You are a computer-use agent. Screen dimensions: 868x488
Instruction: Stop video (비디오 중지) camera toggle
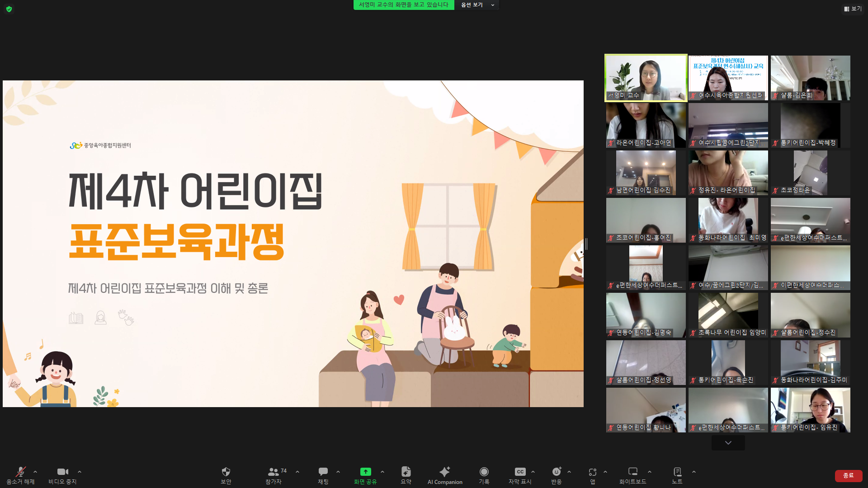[62, 472]
